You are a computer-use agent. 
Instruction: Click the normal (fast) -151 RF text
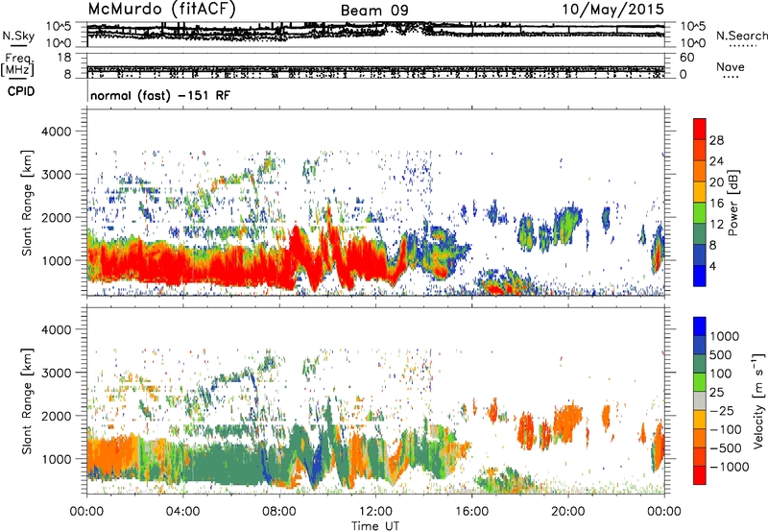coord(160,95)
